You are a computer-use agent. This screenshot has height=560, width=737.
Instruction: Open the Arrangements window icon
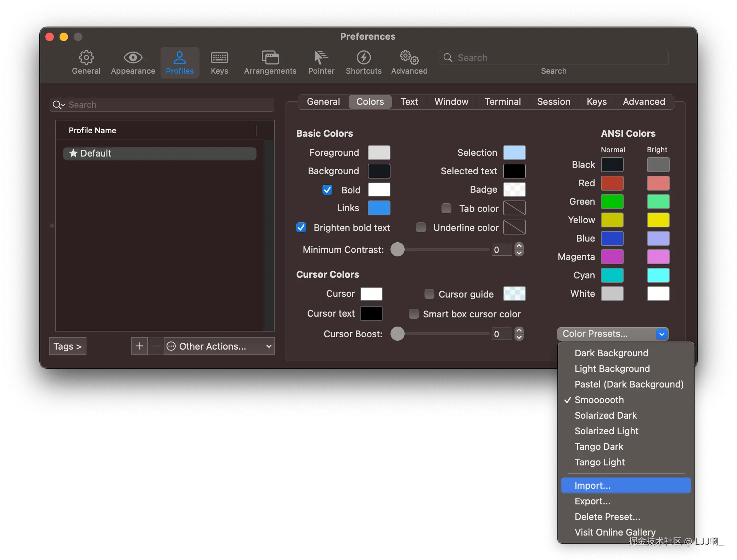click(x=270, y=58)
